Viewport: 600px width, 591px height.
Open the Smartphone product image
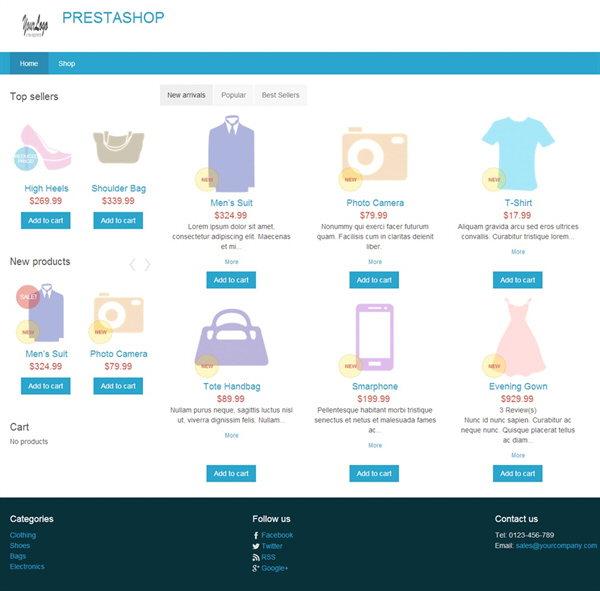point(375,337)
